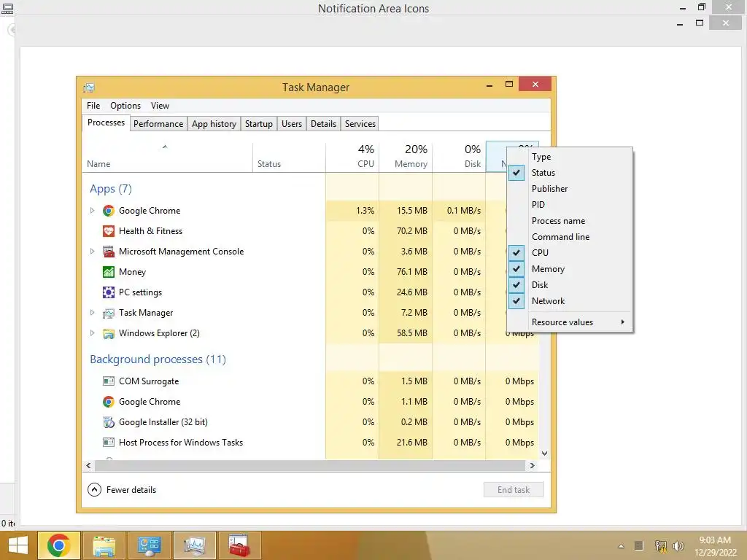The height and width of the screenshot is (560, 747).
Task: Click the volume speaker tray icon
Action: 678,545
